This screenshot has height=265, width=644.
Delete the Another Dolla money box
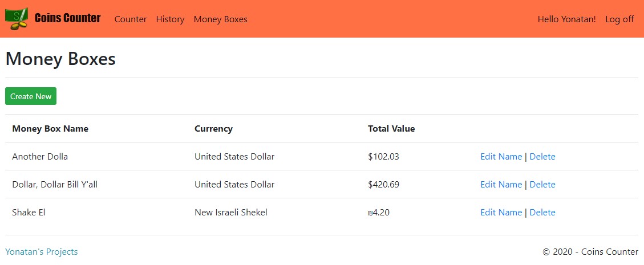point(542,157)
